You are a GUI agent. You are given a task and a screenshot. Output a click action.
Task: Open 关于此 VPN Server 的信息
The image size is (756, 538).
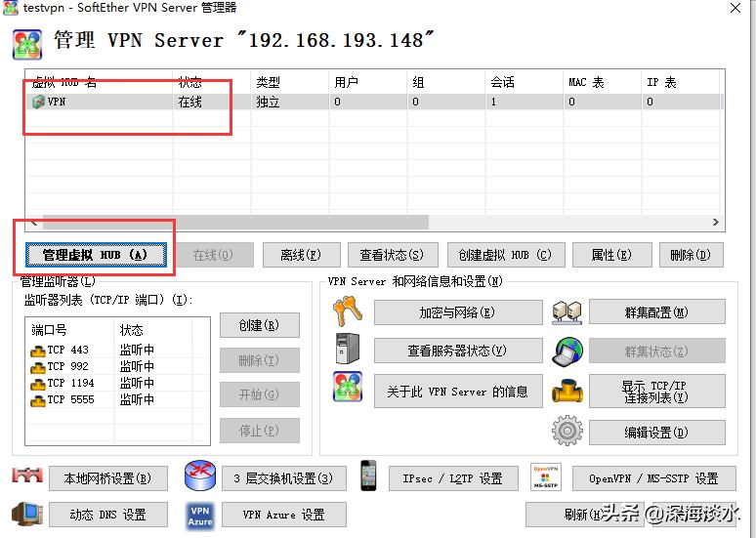pos(458,391)
